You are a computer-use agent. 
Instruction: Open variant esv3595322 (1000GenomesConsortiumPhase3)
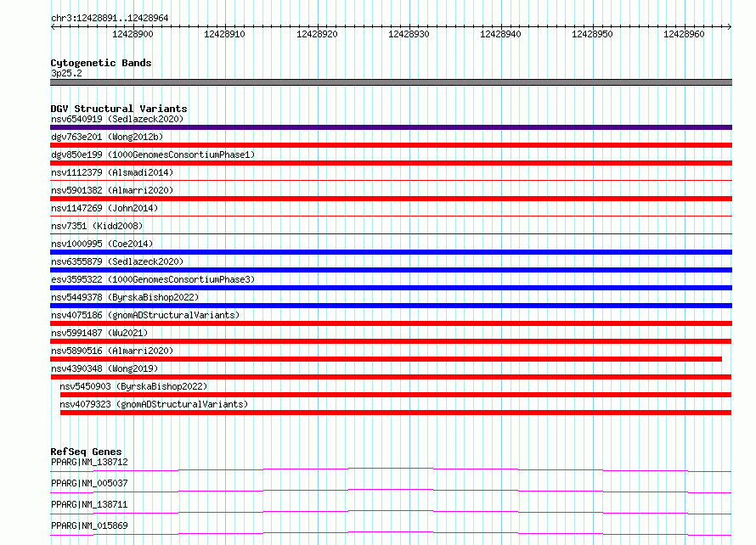(153, 279)
